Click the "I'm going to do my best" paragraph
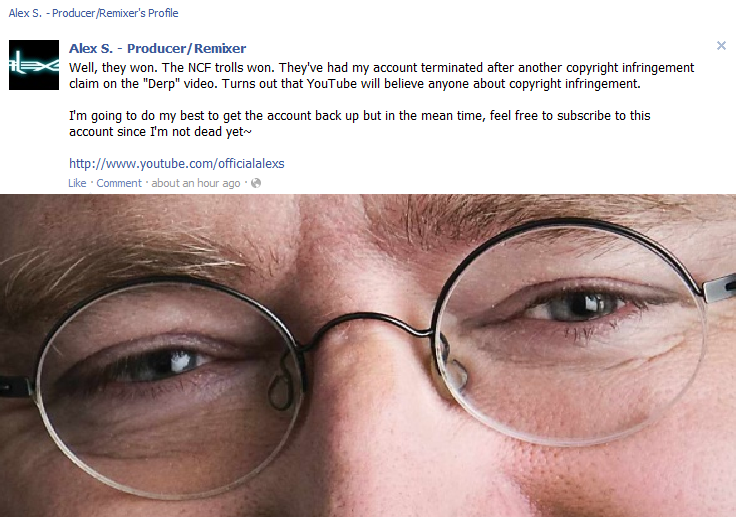 tap(360, 123)
